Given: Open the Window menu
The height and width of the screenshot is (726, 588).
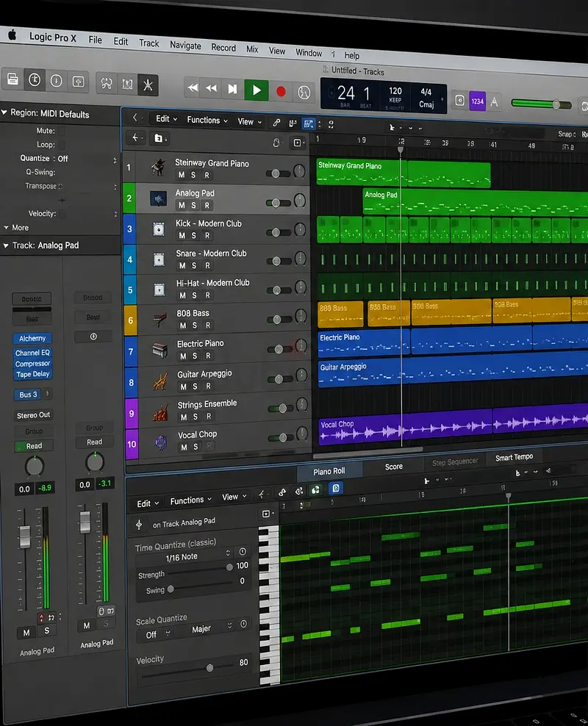Looking at the screenshot, I should (309, 53).
